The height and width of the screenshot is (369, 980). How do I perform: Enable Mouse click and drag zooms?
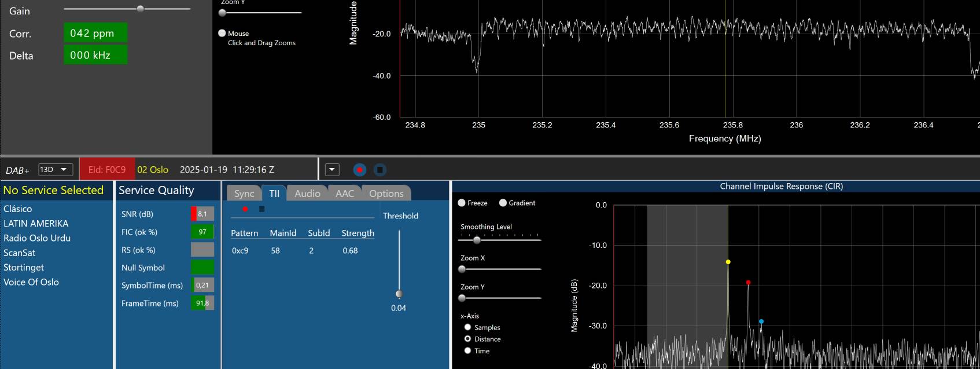222,34
